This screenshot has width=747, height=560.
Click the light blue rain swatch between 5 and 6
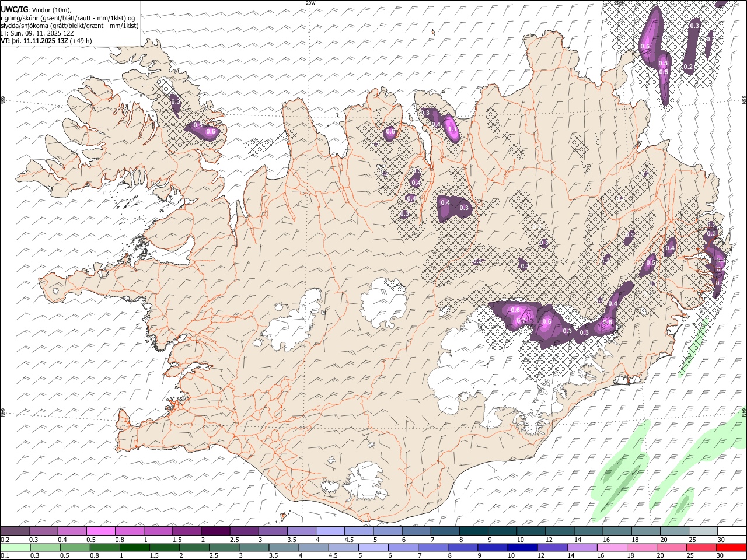tap(373, 547)
